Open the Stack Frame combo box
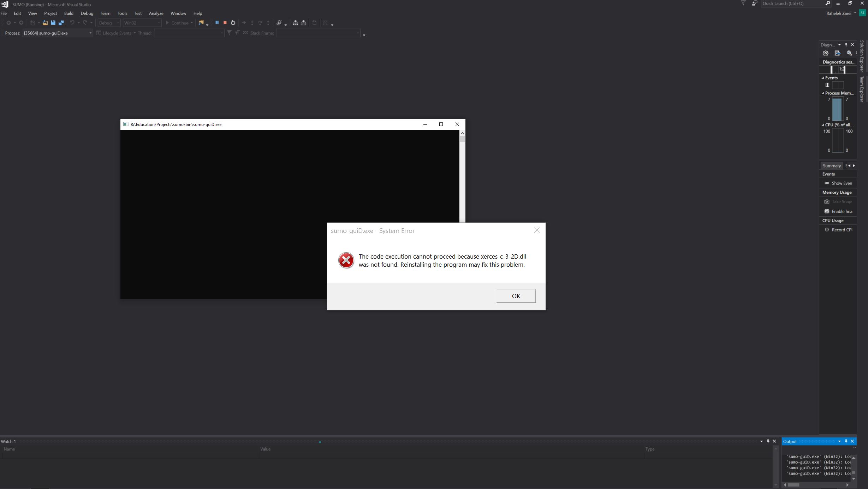Screen dimensions: 868x489 coord(318,33)
